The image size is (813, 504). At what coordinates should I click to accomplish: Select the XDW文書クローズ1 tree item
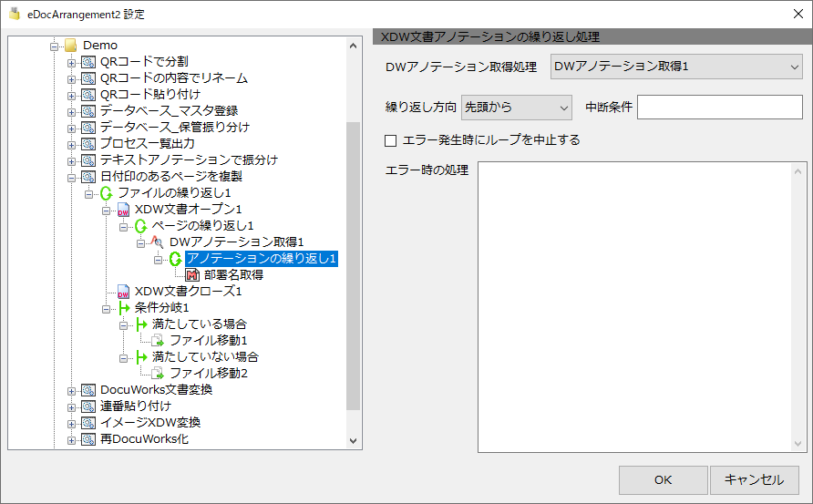(x=189, y=292)
